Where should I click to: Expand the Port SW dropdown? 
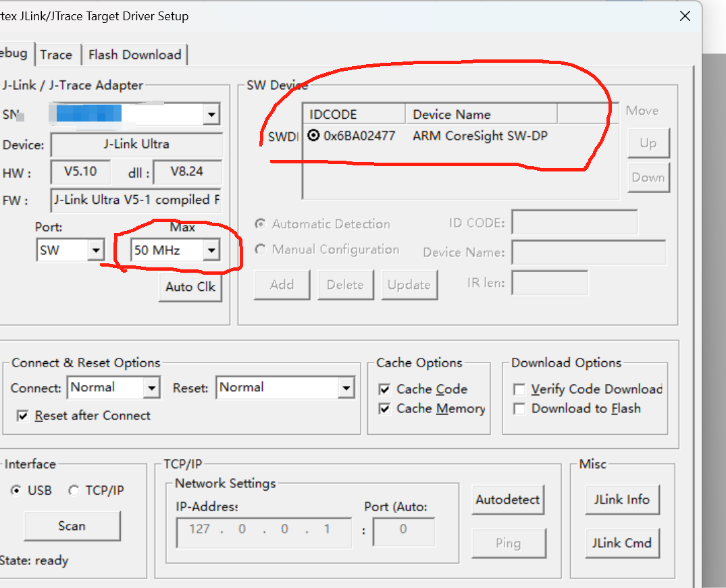(x=95, y=250)
